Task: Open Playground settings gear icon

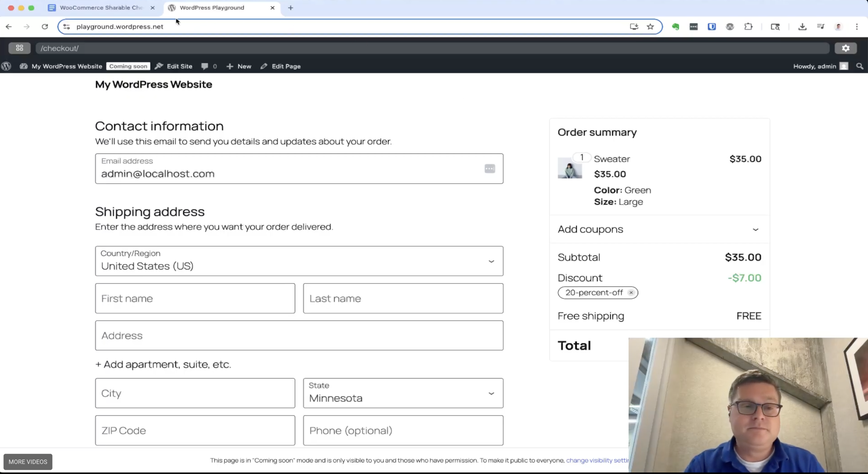Action: pos(846,48)
